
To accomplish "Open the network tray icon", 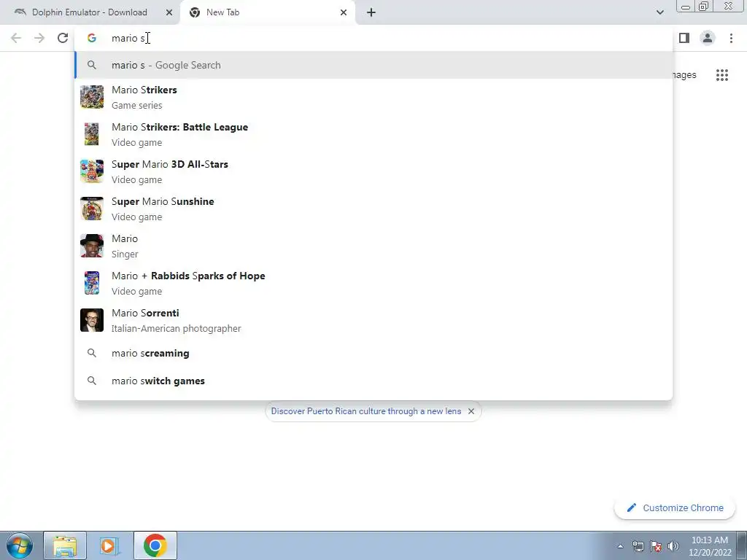I will [x=638, y=546].
